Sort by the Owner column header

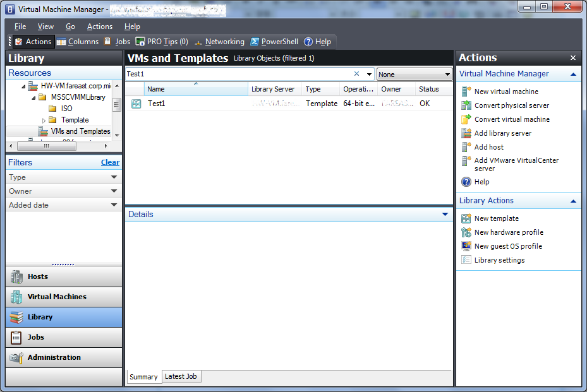click(x=396, y=89)
